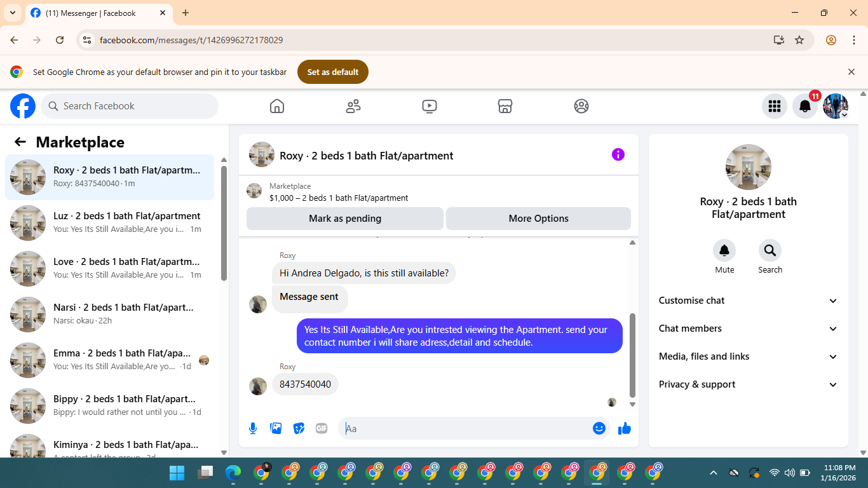The height and width of the screenshot is (488, 868).
Task: Open the Roxy conversation in list
Action: coord(109,177)
